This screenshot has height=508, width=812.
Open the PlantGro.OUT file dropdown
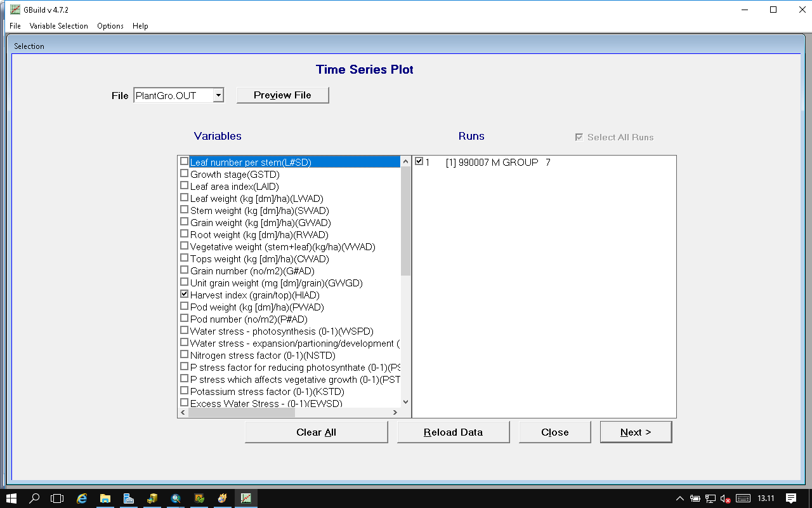(218, 95)
